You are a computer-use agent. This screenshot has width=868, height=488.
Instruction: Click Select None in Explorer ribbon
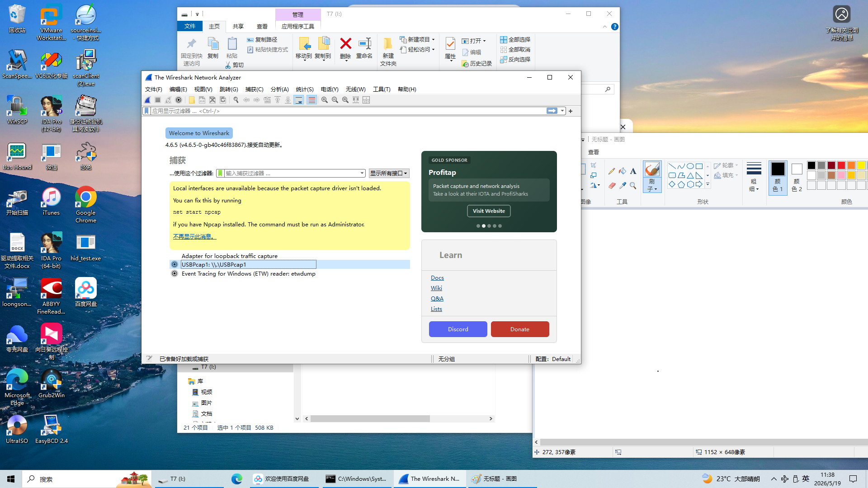515,50
